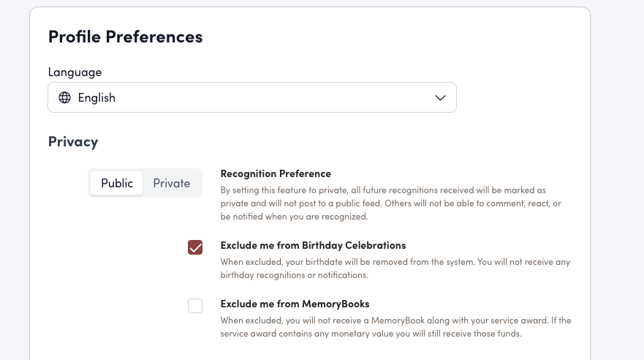Click the checkmark icon in birthday checkbox
Image resolution: width=644 pixels, height=360 pixels.
tap(195, 247)
